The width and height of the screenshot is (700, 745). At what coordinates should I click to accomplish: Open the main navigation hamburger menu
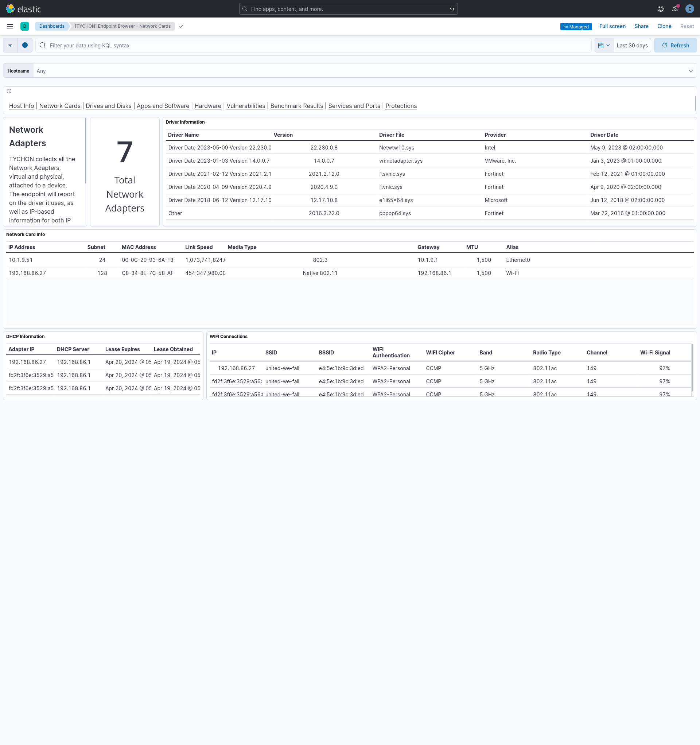tap(10, 26)
